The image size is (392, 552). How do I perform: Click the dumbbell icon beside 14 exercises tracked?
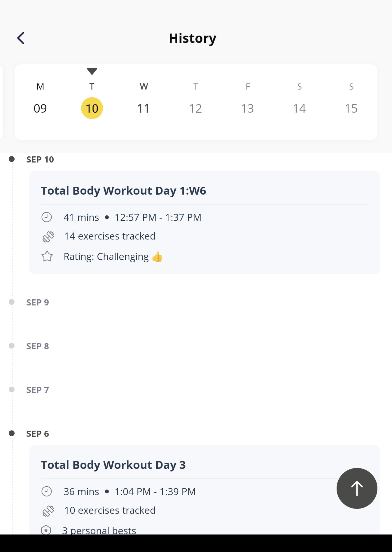[x=48, y=237]
